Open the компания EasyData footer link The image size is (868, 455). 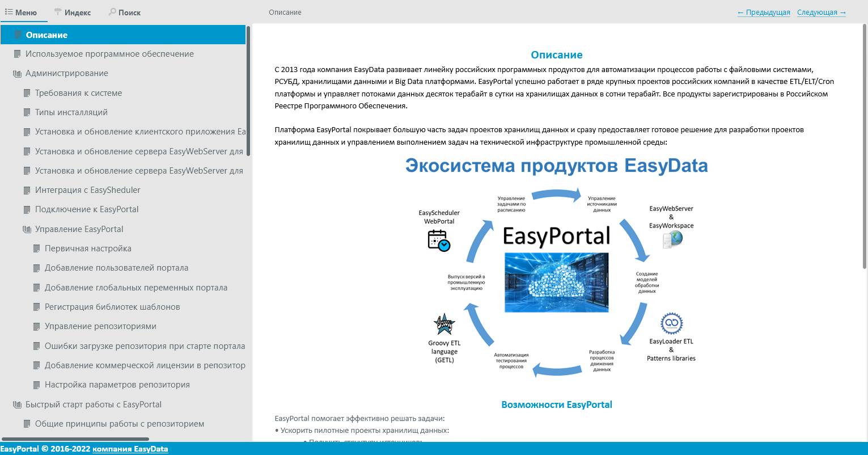(130, 449)
